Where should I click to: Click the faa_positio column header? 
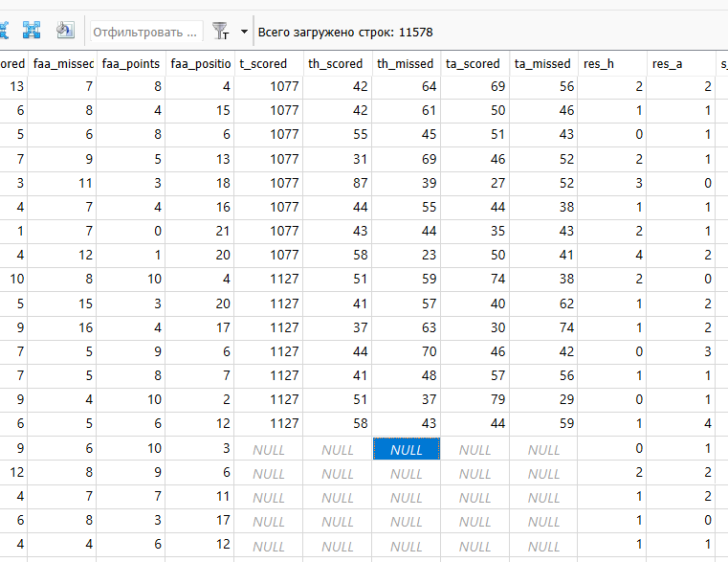click(200, 63)
